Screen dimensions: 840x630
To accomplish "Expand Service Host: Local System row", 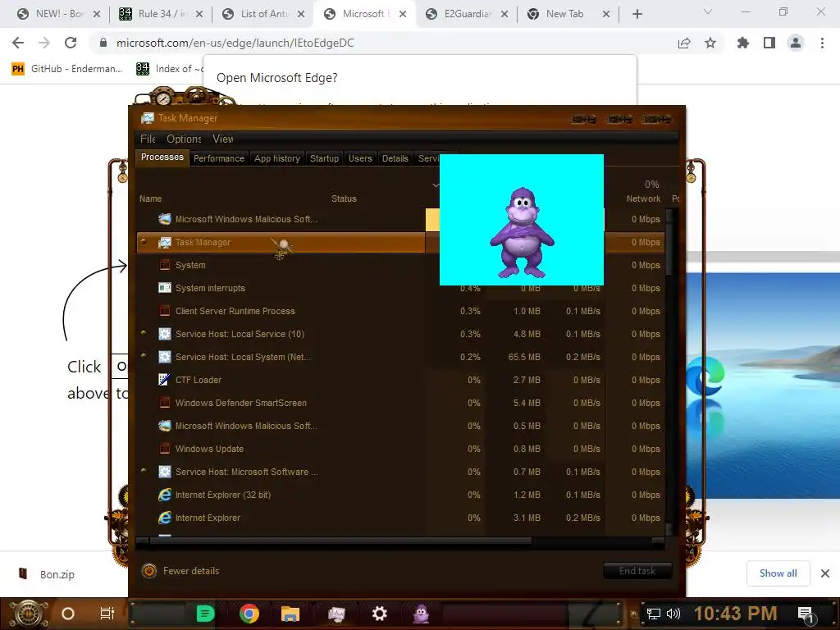I will 144,356.
